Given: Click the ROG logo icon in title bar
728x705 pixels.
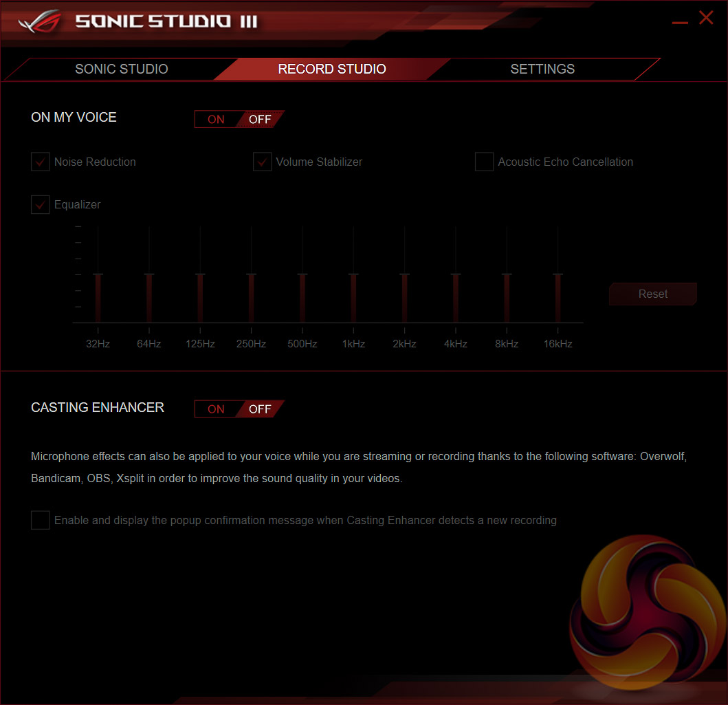Looking at the screenshot, I should point(41,21).
